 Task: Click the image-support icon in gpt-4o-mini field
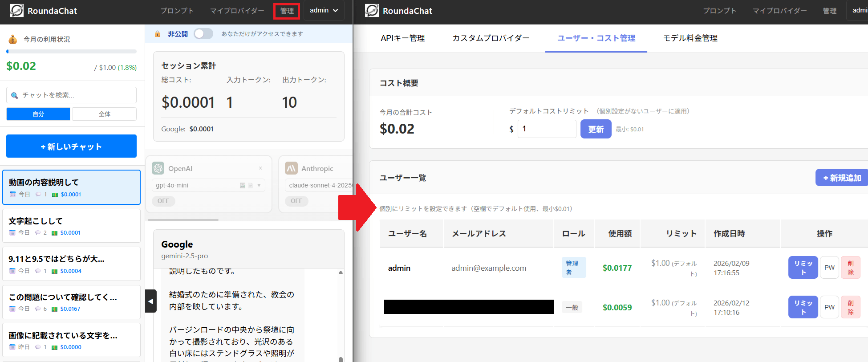(x=243, y=185)
